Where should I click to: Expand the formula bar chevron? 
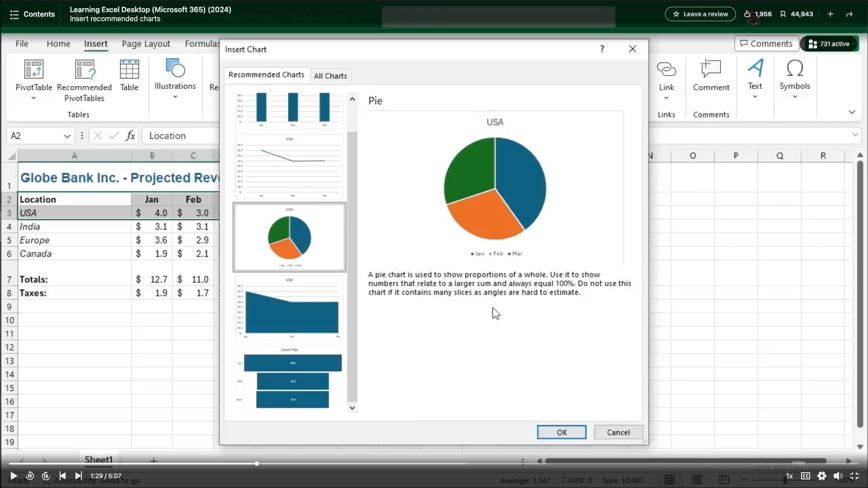[x=855, y=135]
